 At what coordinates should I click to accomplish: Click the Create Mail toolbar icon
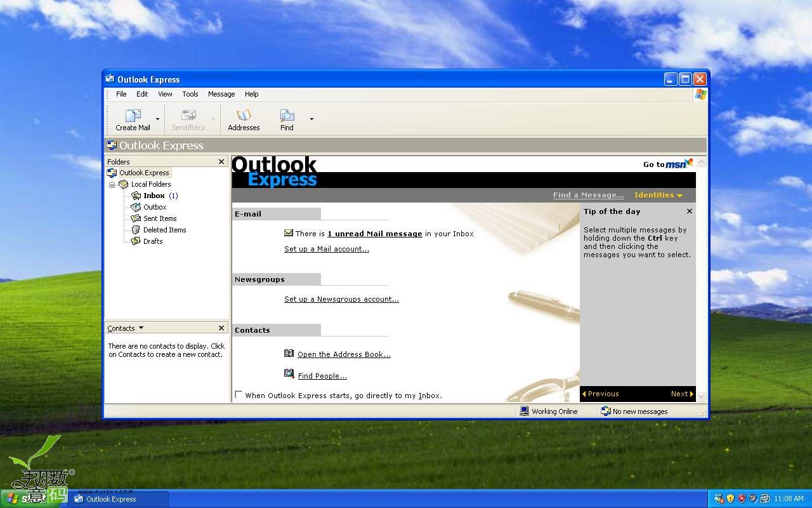[133, 116]
